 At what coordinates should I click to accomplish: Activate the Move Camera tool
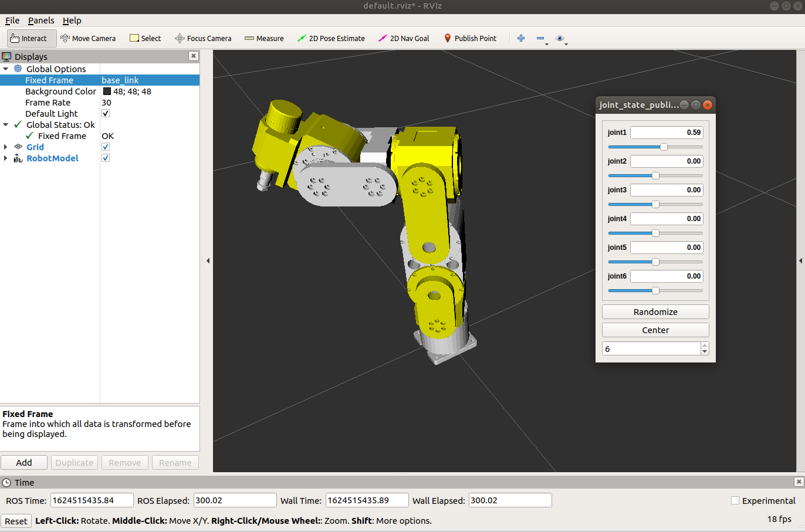click(x=88, y=38)
